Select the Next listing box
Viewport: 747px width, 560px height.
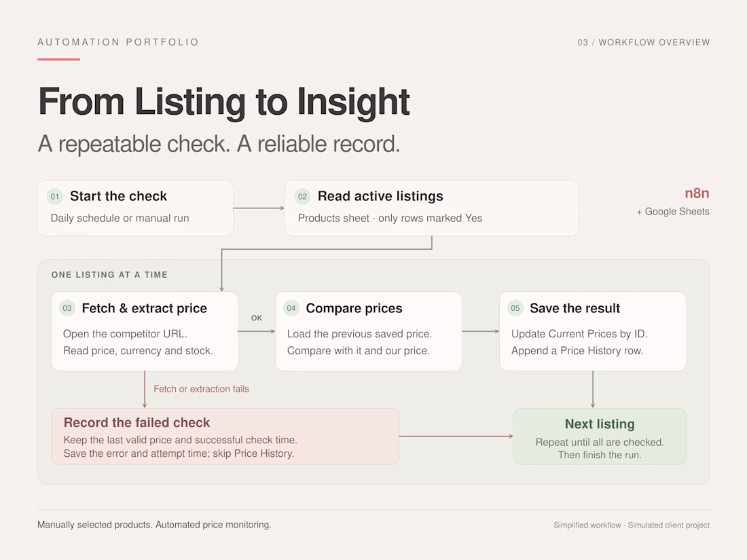[600, 436]
